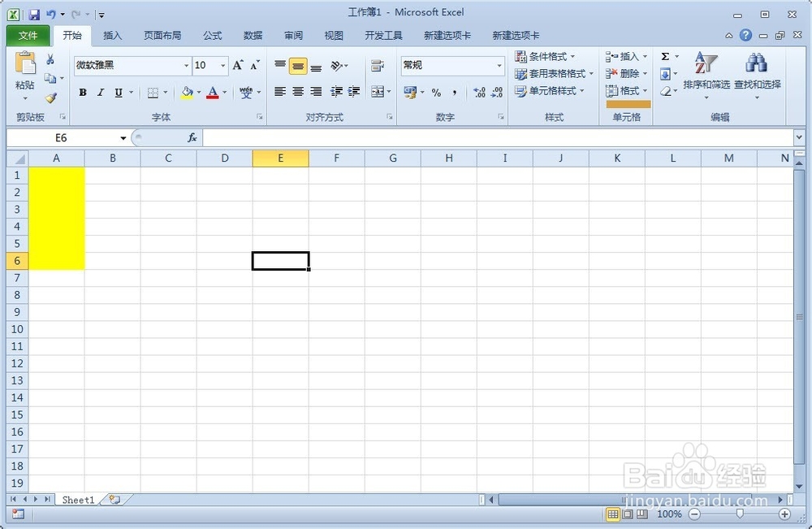Open 排序和筛选 sort and filter
The image size is (812, 529).
click(x=706, y=75)
